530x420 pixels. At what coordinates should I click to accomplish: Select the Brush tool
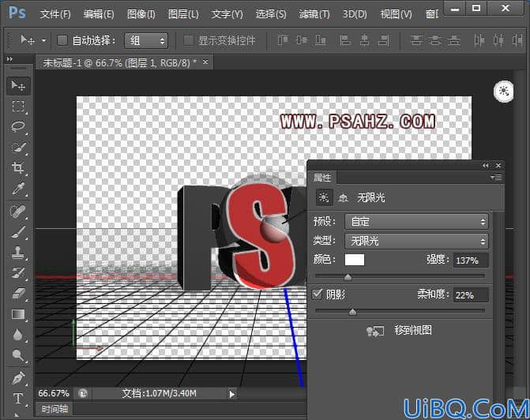18,232
